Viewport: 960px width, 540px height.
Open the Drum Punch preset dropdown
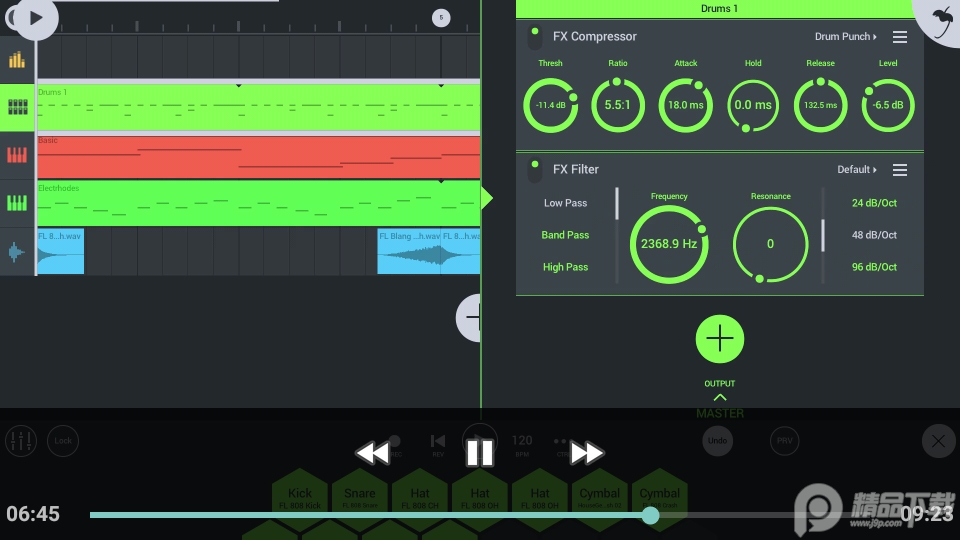pyautogui.click(x=846, y=37)
